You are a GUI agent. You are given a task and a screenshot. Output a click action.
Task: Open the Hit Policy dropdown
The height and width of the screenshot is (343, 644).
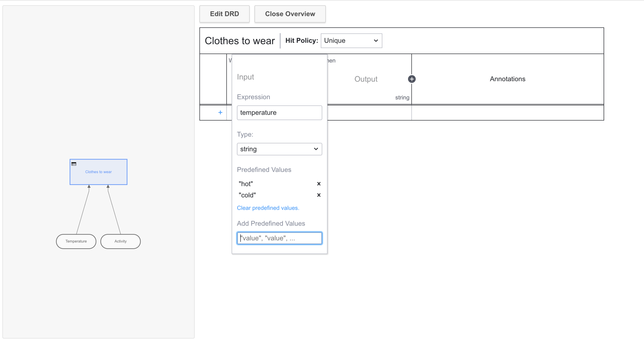[351, 40]
